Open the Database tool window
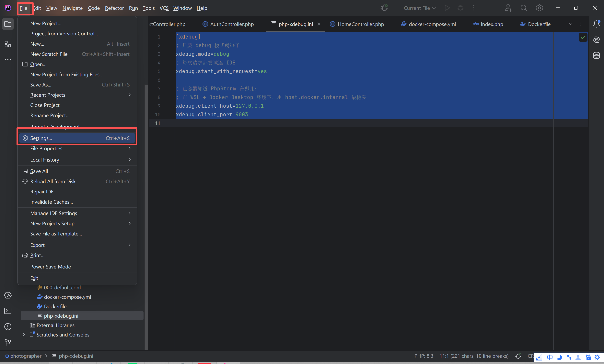Screen dimensions: 604x364 (596, 55)
